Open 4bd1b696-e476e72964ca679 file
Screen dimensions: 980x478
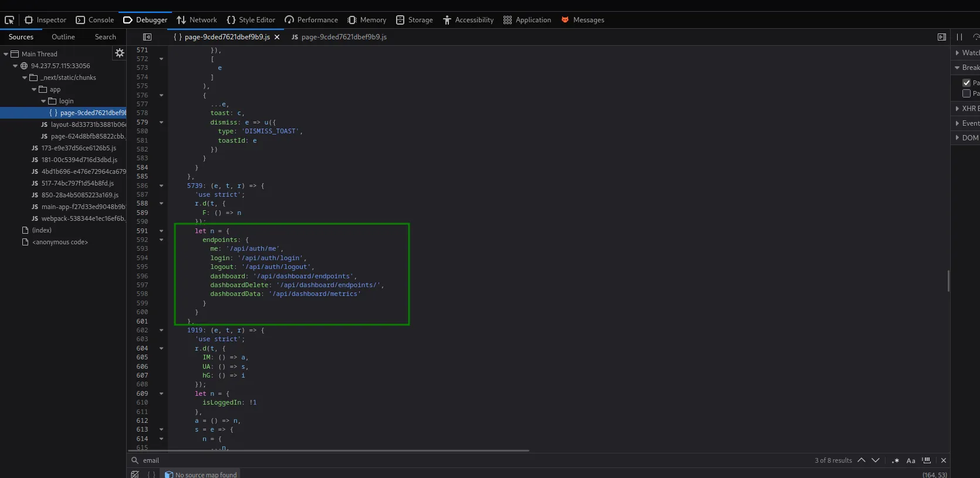point(79,171)
